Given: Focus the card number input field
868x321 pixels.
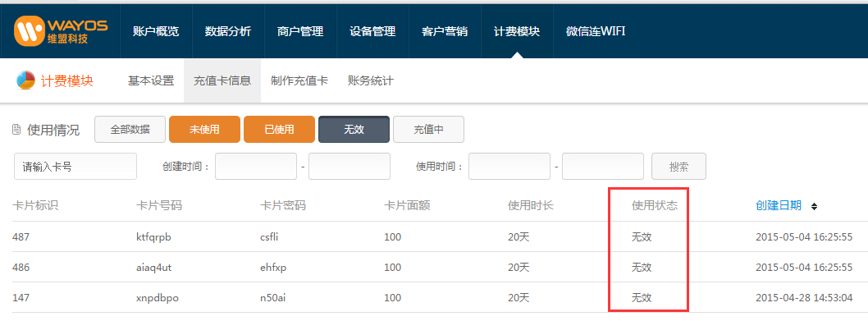Looking at the screenshot, I should click(x=75, y=167).
